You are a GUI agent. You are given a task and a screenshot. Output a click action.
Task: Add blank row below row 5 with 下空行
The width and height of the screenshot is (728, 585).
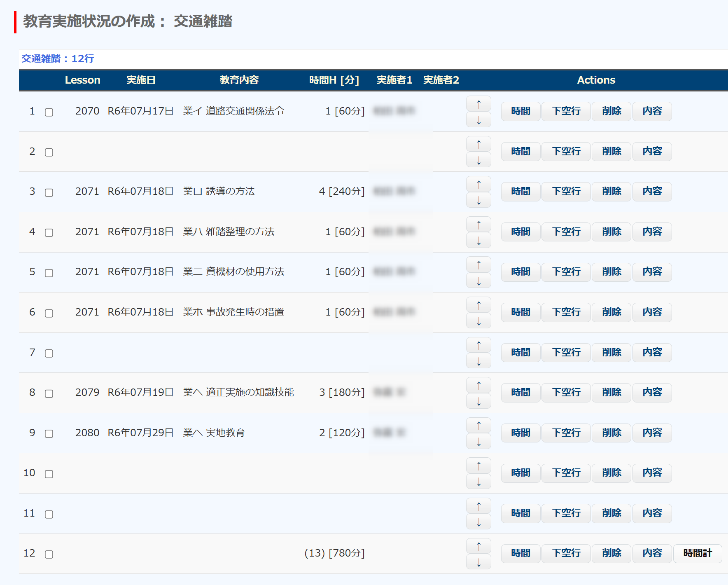pyautogui.click(x=566, y=272)
